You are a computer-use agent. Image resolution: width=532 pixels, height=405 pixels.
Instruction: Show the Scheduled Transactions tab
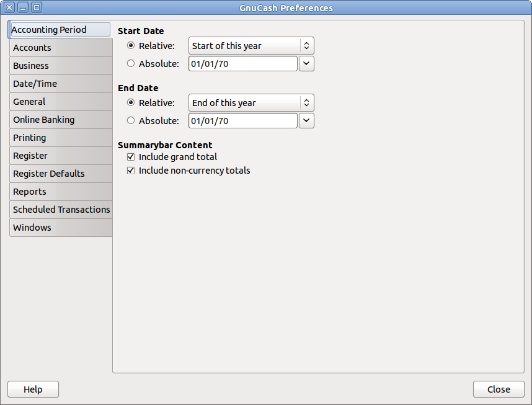tap(61, 210)
